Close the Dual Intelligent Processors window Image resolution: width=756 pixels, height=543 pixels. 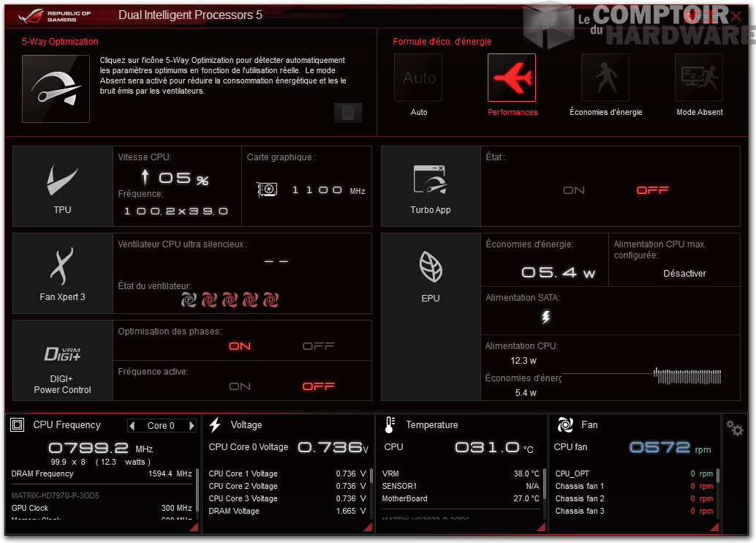pyautogui.click(x=736, y=16)
